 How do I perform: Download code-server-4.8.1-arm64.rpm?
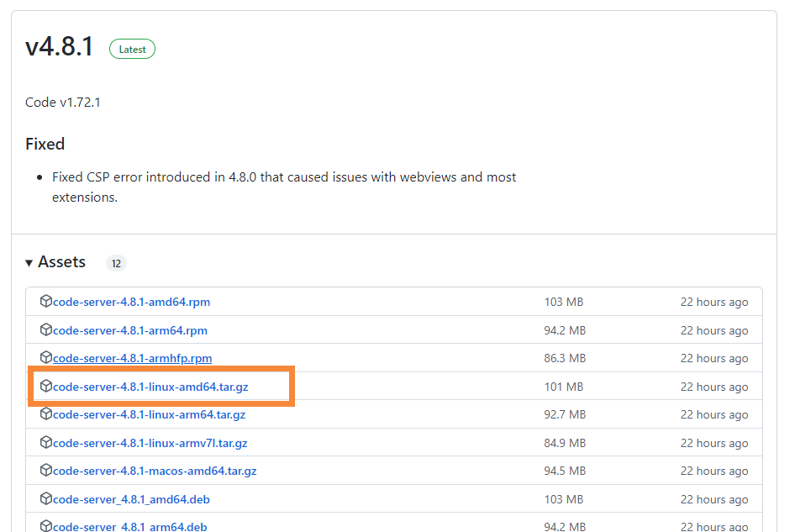(x=129, y=330)
